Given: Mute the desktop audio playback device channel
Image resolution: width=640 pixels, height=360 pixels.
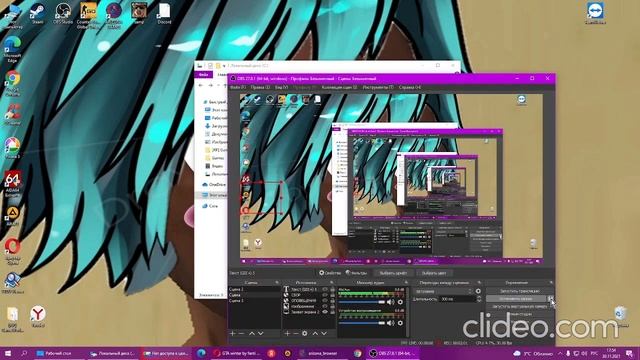Looking at the screenshot, I should click(391, 323).
